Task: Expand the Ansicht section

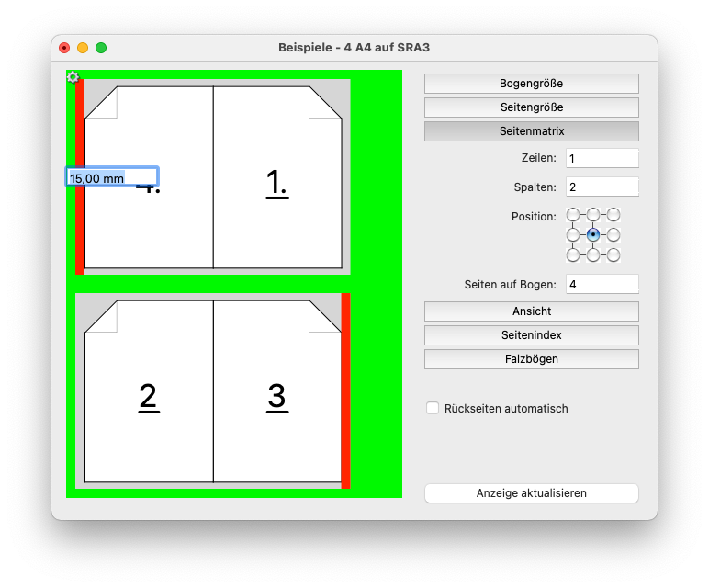Action: [532, 311]
